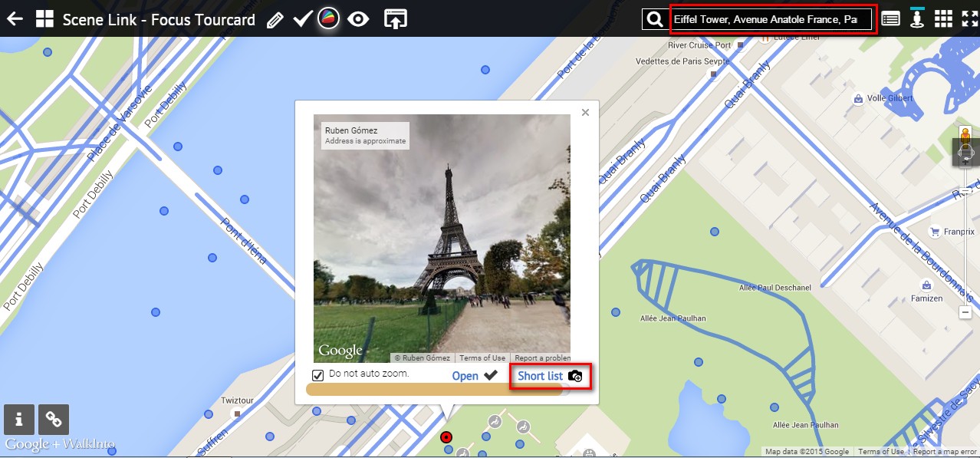The image size is (980, 458).
Task: Toggle the pegman street view icon in toolbar
Action: click(x=916, y=18)
